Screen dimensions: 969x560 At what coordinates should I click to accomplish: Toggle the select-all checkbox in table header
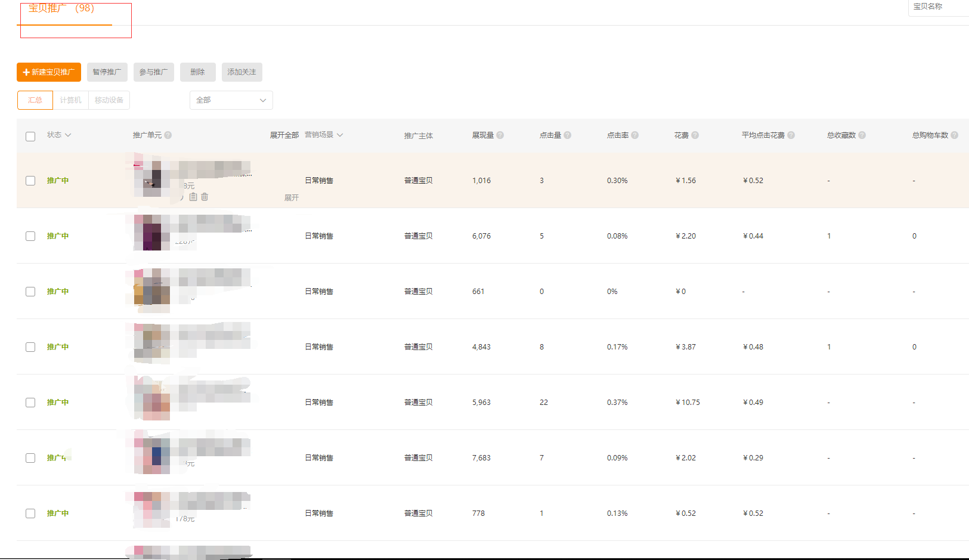[x=30, y=137]
